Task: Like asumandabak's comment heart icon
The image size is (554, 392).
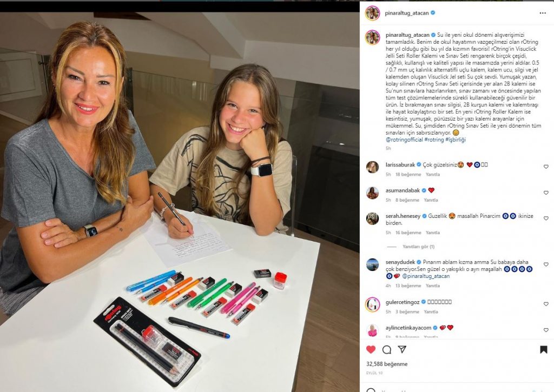Action: click(x=546, y=192)
